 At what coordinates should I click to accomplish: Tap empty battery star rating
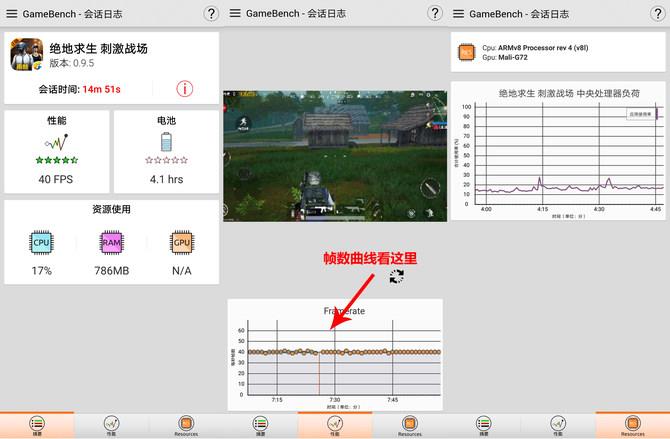coord(166,160)
